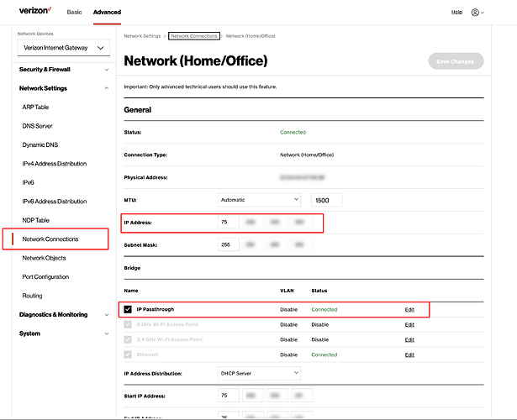Image resolution: width=517 pixels, height=420 pixels.
Task: Toggle the Ethernet bridge checkbox
Action: (x=128, y=354)
